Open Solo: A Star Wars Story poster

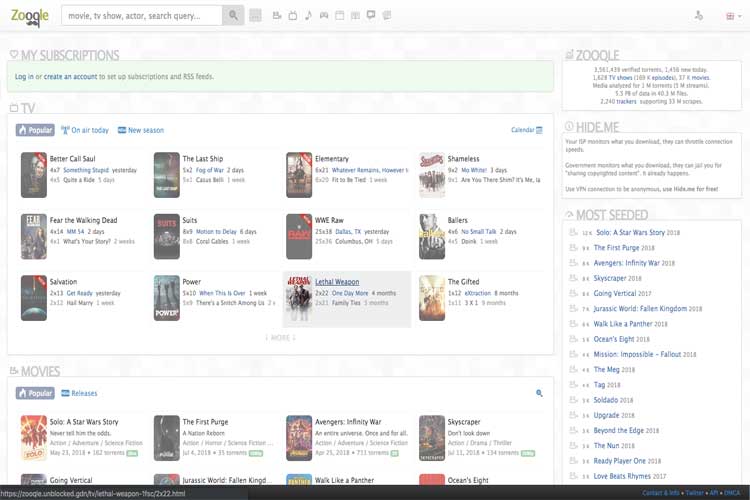tap(33, 438)
